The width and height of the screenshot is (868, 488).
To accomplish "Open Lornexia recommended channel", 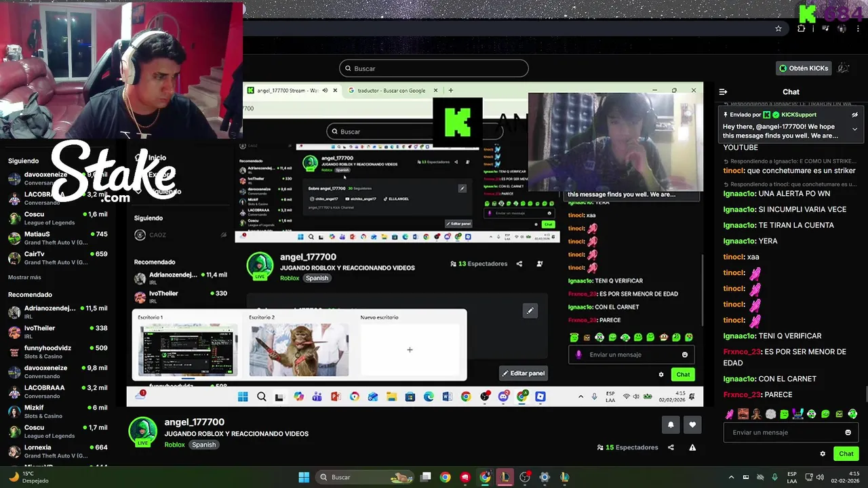I will pyautogui.click(x=58, y=451).
